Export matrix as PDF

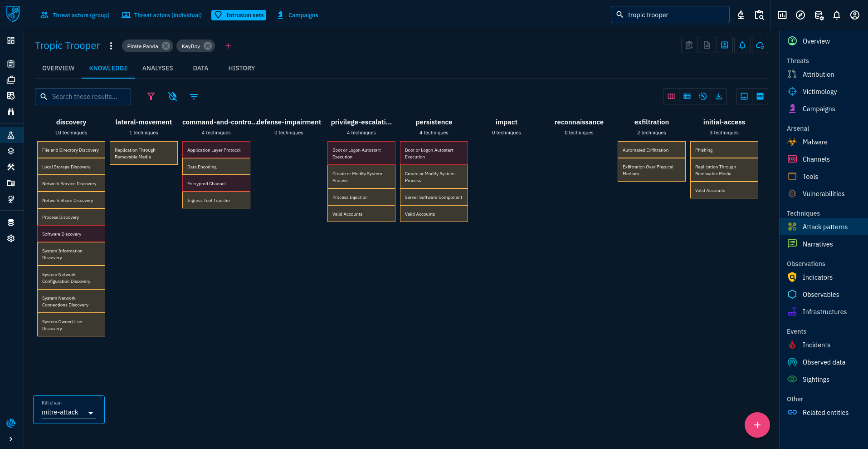point(760,96)
